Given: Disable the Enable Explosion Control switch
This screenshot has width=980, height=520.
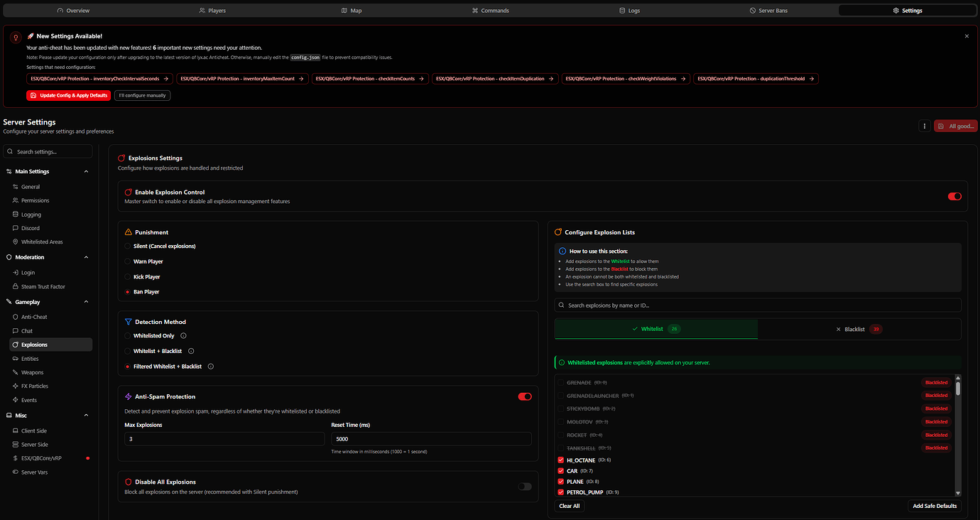Looking at the screenshot, I should pos(954,196).
